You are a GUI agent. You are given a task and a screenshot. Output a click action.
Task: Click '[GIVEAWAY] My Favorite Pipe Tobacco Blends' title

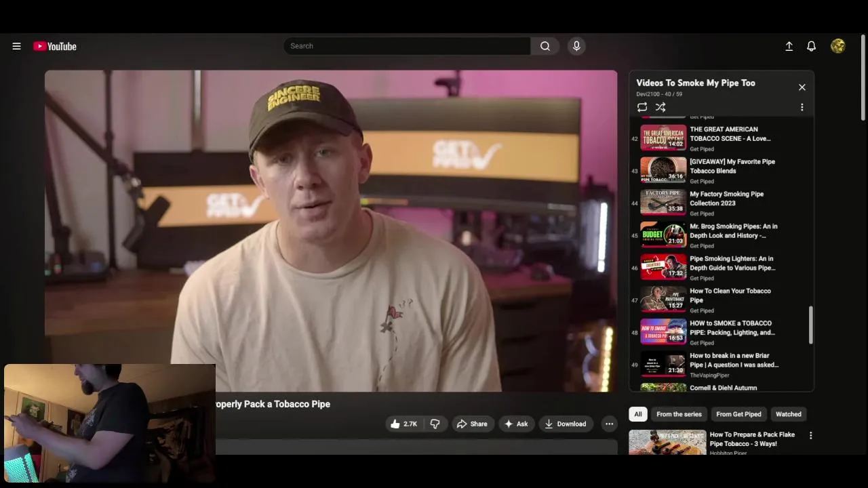pos(732,166)
